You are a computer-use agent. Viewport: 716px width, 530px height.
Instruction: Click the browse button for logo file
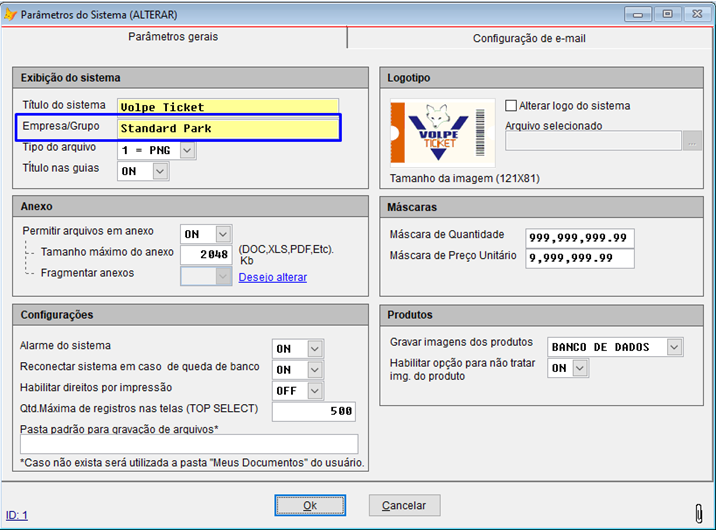point(693,141)
